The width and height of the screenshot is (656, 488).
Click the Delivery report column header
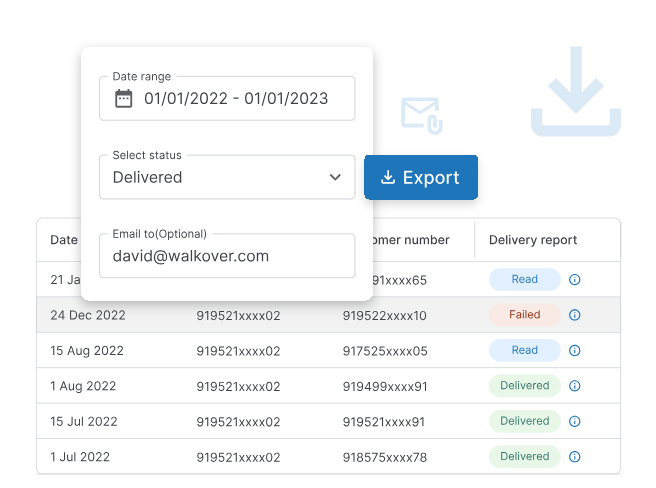[532, 240]
